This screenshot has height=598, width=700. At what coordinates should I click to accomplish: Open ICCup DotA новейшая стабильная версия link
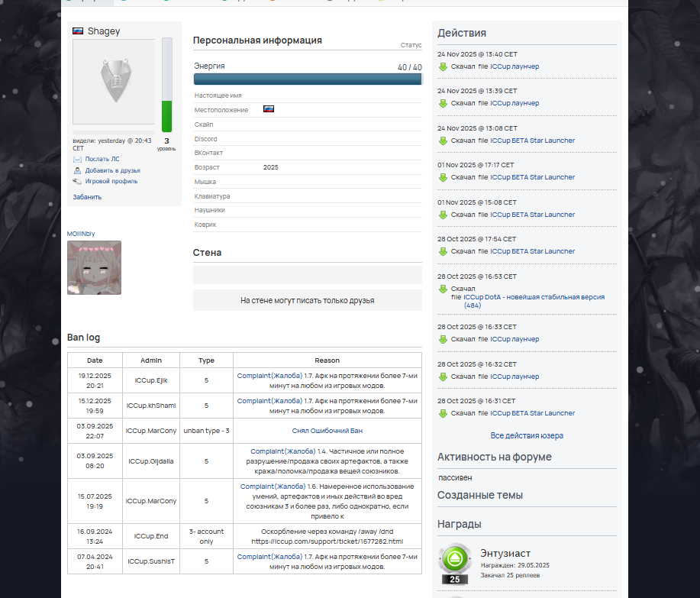[x=534, y=301]
